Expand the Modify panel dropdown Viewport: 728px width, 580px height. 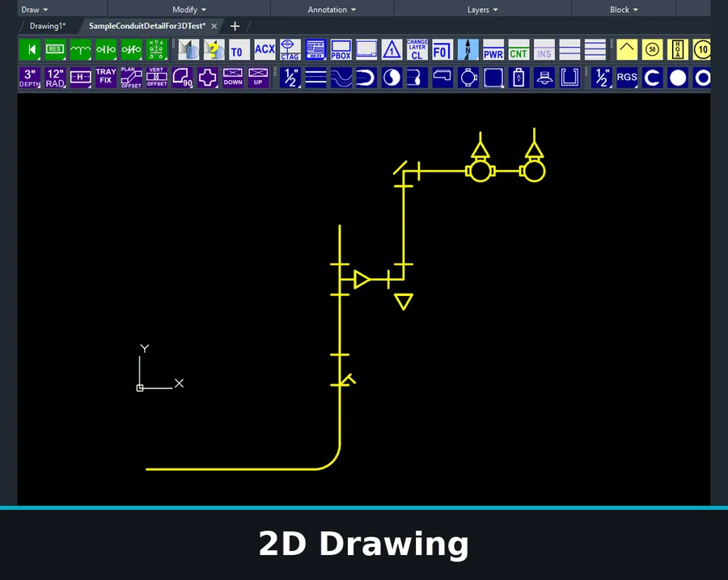pyautogui.click(x=189, y=9)
